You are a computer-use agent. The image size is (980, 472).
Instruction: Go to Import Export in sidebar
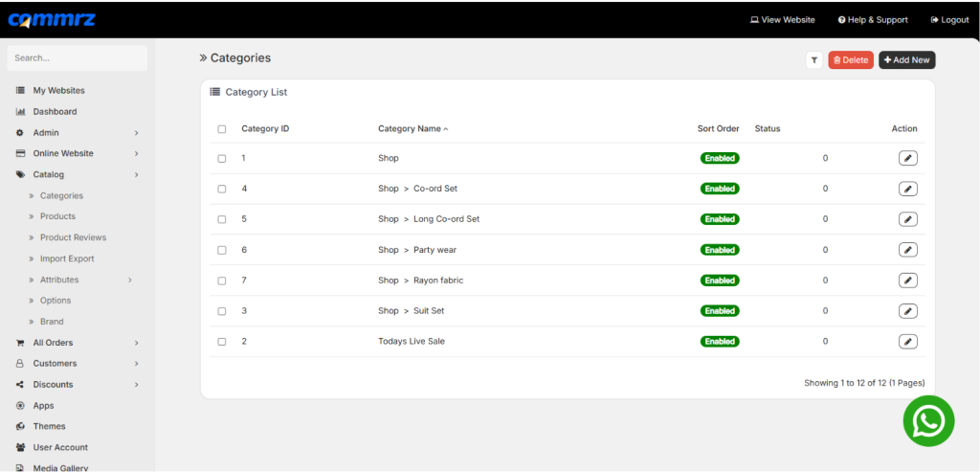(x=67, y=258)
